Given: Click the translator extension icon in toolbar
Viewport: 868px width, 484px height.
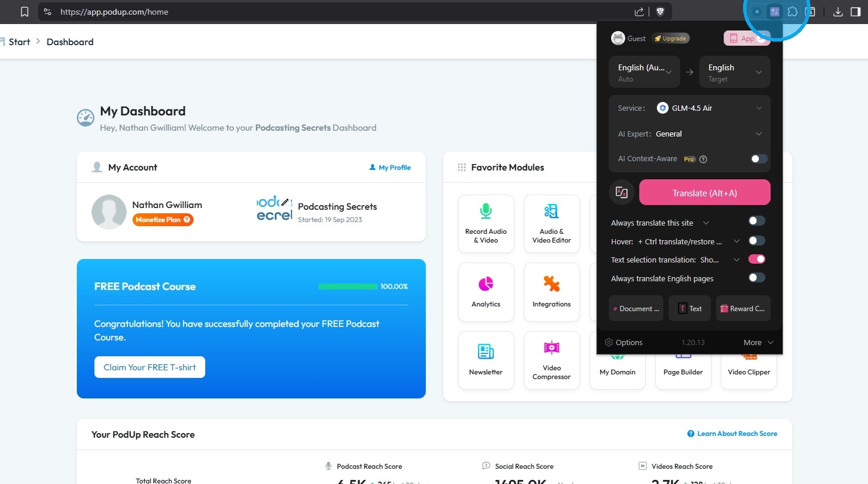Looking at the screenshot, I should [x=775, y=12].
